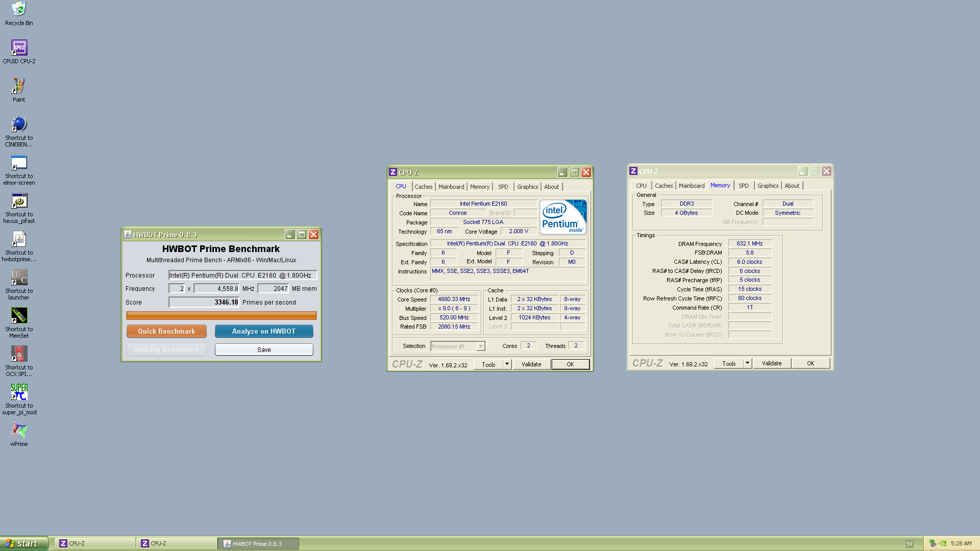
Task: Open Memory tab in CPU window
Action: coord(480,187)
